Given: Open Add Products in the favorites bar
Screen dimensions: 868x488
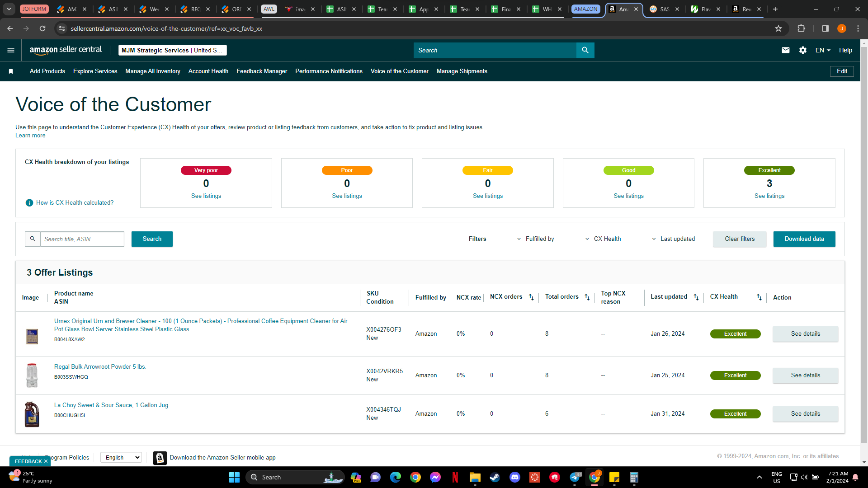Looking at the screenshot, I should 47,71.
